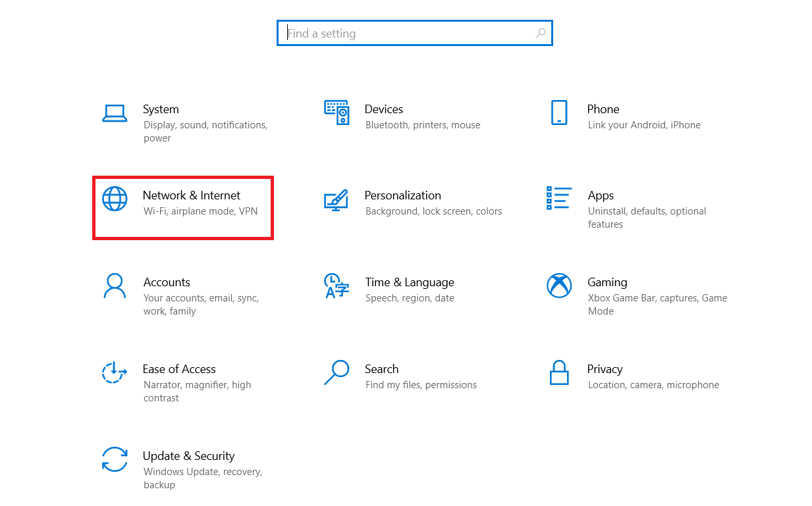Image resolution: width=812 pixels, height=506 pixels.
Task: Select the Personalization paintbrush icon
Action: 337,200
